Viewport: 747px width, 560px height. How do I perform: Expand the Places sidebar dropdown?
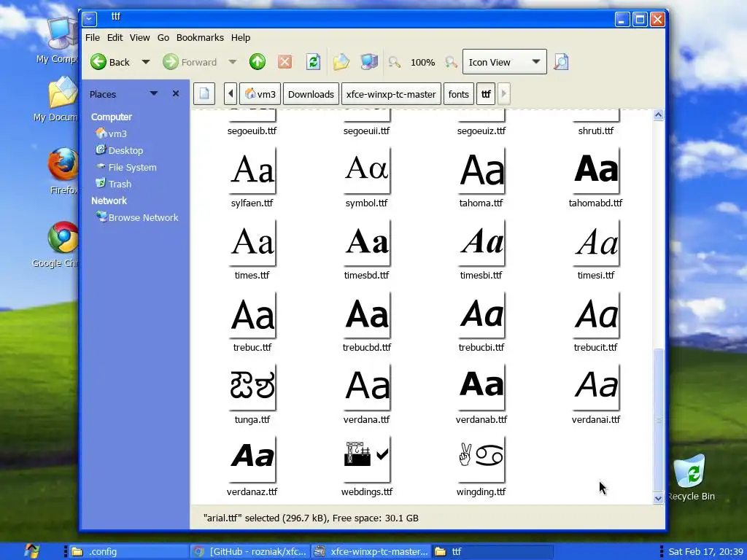click(x=153, y=93)
